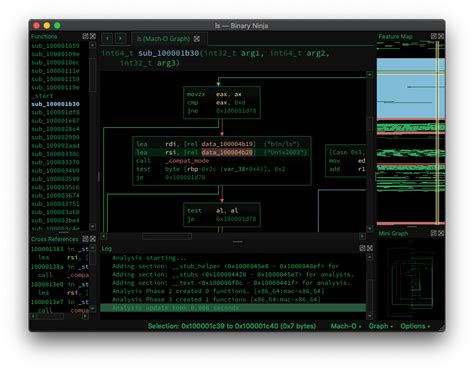Switch to the ls (Mach-O Graph) tab
The image size is (474, 370).
coord(163,39)
